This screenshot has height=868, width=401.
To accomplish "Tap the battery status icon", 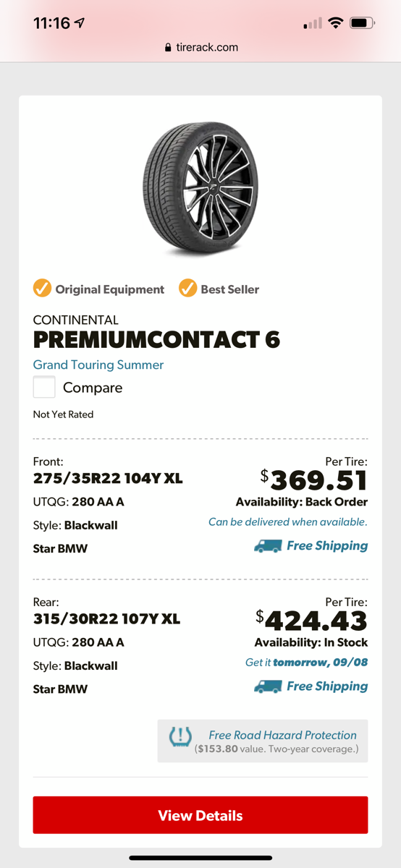I will [x=361, y=23].
